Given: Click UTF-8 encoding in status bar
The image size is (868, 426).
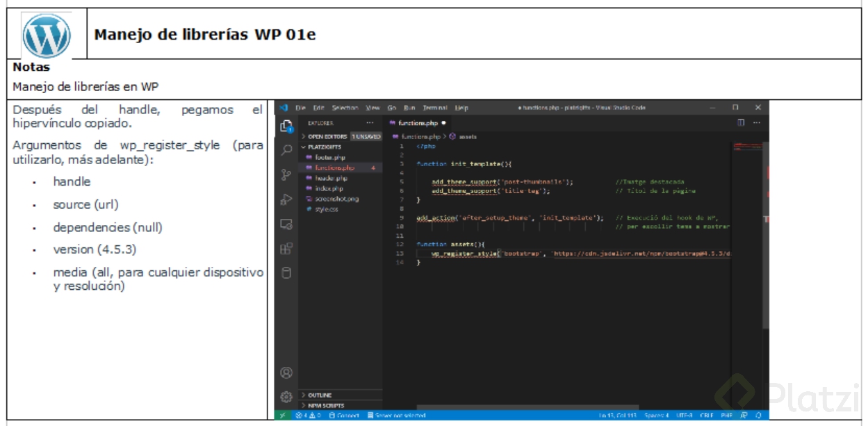Looking at the screenshot, I should pyautogui.click(x=684, y=416).
